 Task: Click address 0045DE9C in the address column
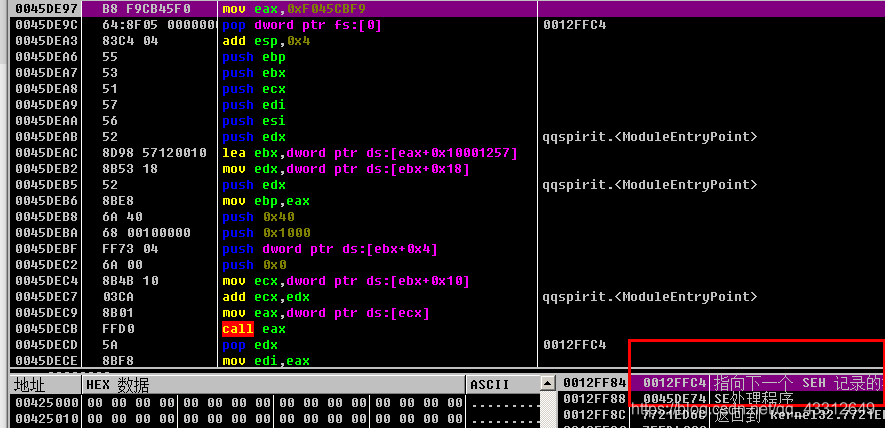pos(45,25)
